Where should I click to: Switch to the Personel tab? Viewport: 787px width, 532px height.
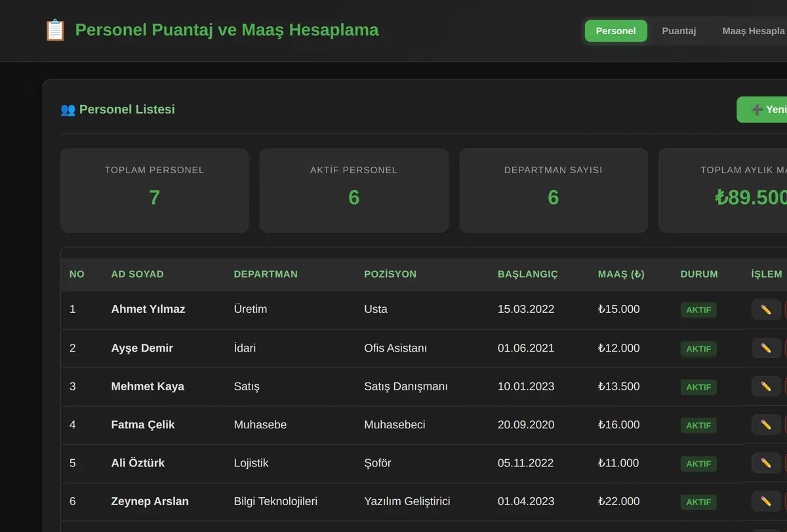click(x=616, y=31)
